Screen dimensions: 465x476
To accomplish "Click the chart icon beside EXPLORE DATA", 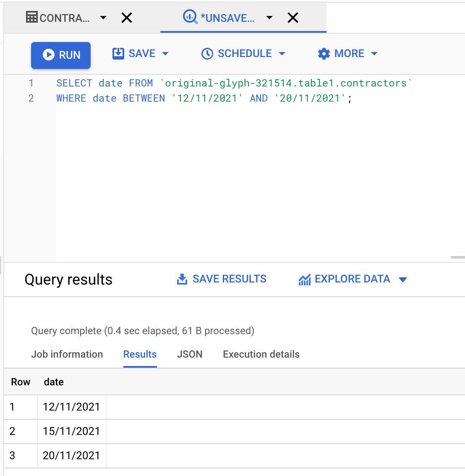I will (304, 279).
